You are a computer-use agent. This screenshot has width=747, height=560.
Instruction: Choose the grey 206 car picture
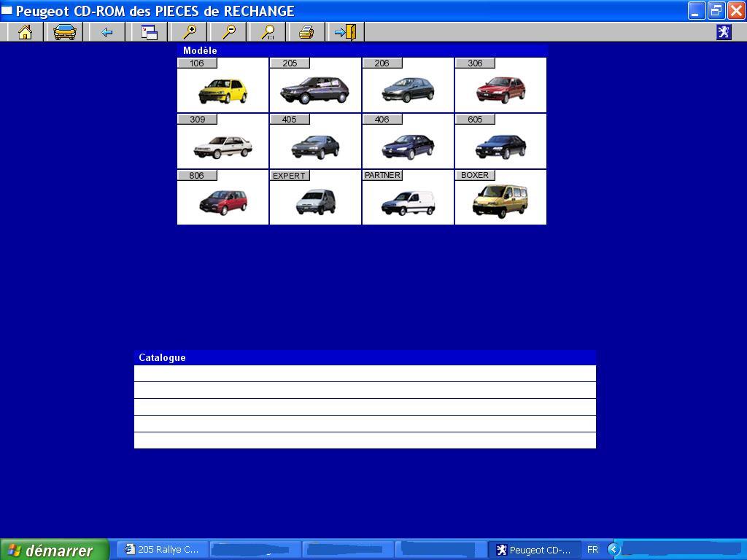[x=408, y=90]
